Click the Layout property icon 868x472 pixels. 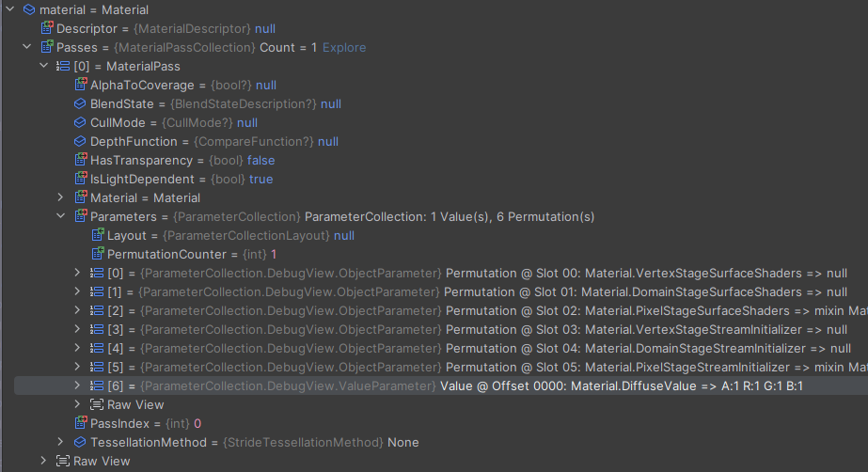tap(97, 235)
